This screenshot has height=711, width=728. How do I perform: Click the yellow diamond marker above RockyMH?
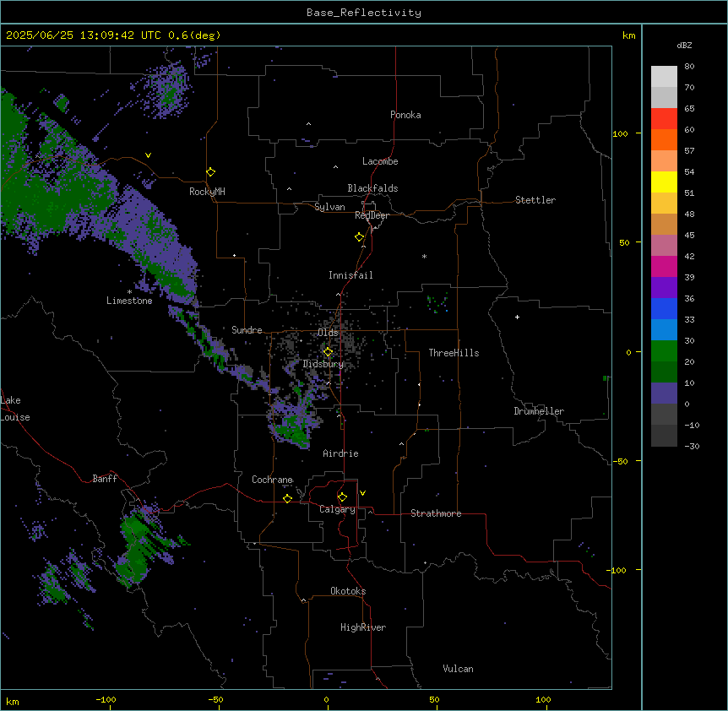coord(210,172)
